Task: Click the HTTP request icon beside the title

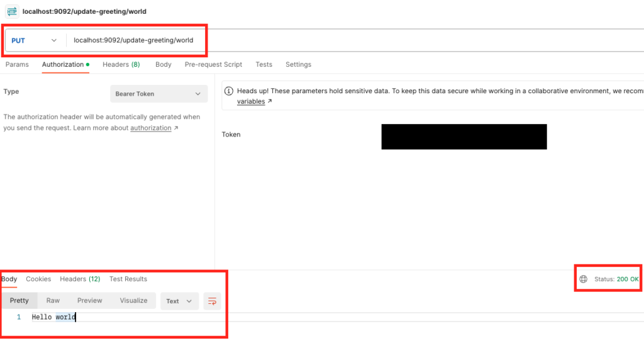Action: (x=12, y=11)
